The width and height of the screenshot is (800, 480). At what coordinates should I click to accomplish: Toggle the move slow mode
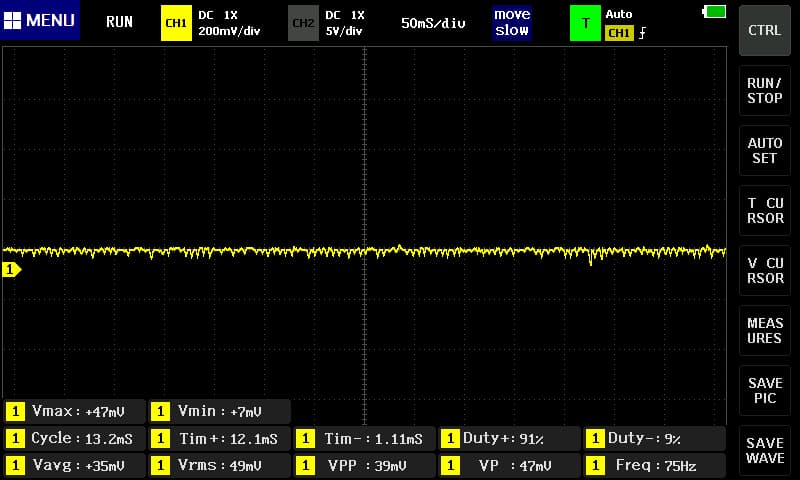(511, 23)
